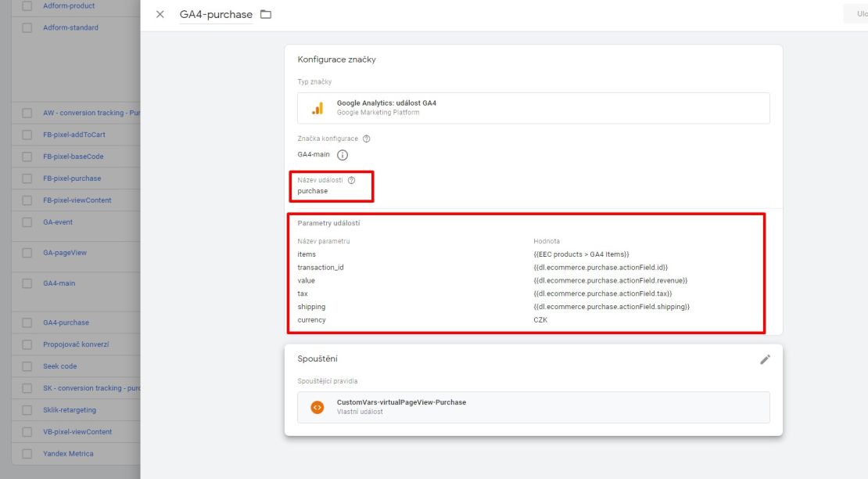This screenshot has width=868, height=479.
Task: Open the Adform-product tag link
Action: (69, 6)
